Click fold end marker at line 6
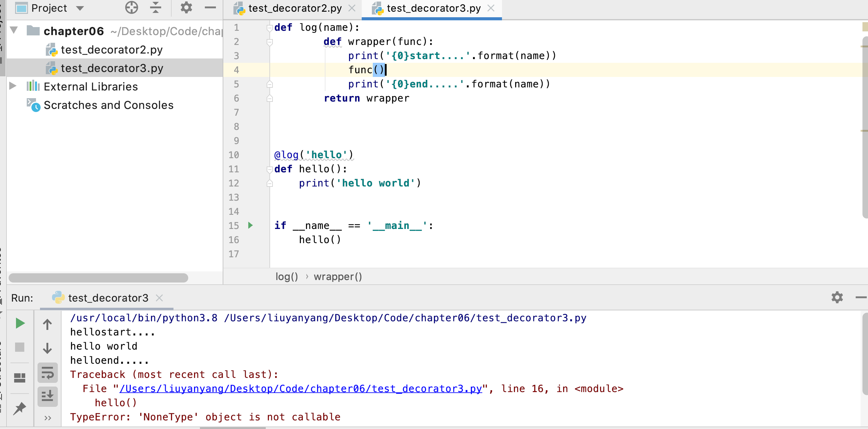868x429 pixels. [269, 98]
